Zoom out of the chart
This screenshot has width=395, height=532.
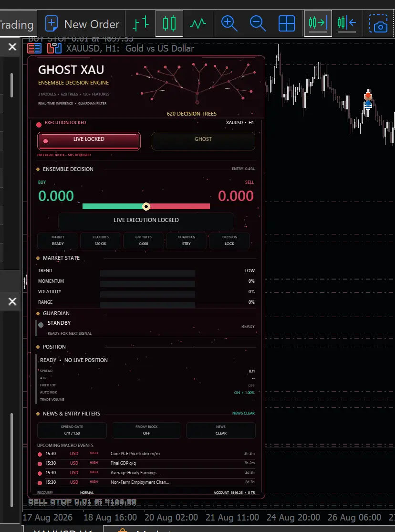tap(258, 23)
